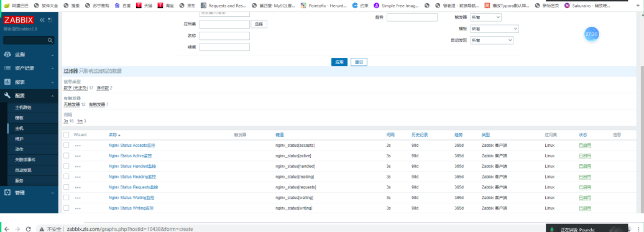Collapse the Zabbix sidebar with double-chevron icon

42,20
